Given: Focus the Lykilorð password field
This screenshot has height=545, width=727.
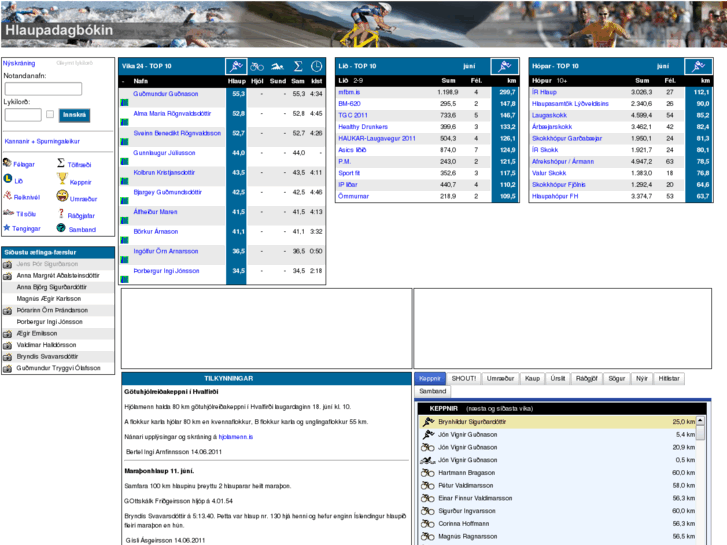Looking at the screenshot, I should (x=23, y=115).
